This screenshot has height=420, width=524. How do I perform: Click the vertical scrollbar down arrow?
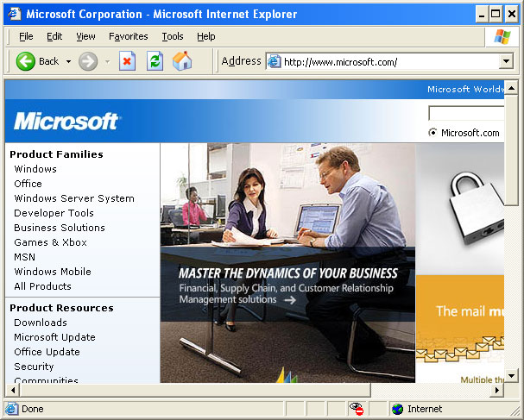[511, 376]
